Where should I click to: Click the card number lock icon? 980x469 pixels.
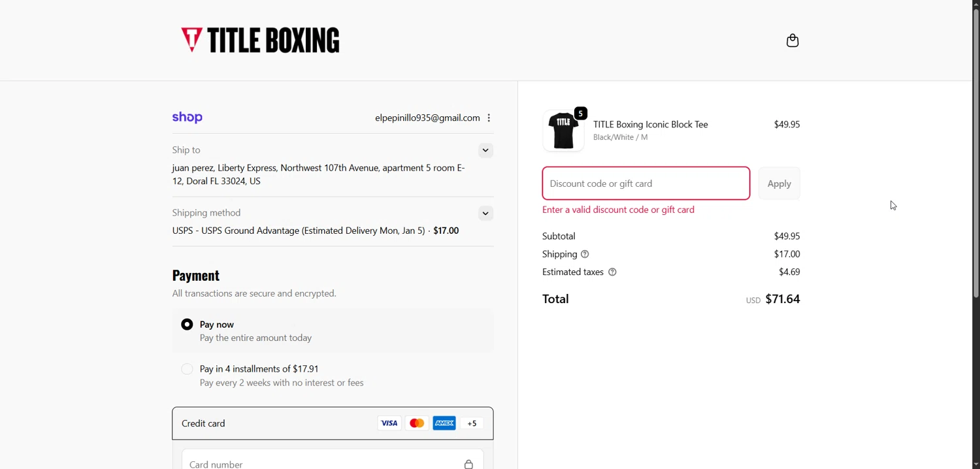coord(468,464)
